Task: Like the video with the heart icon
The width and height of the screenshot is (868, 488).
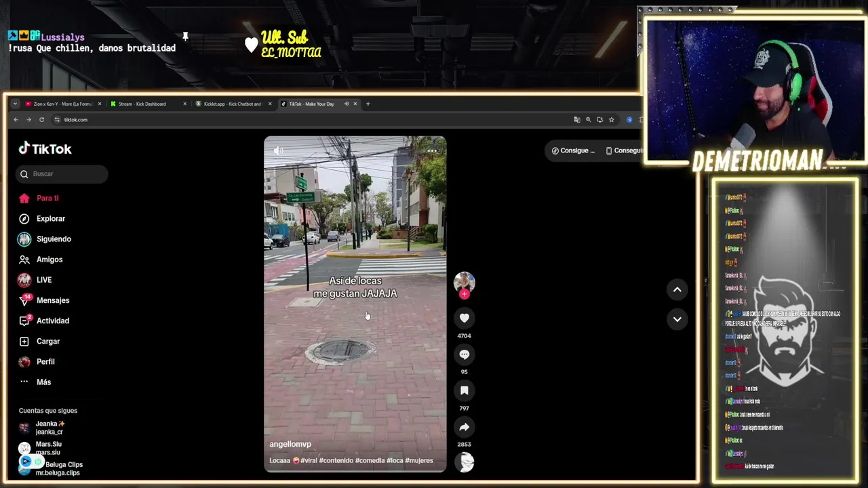Action: [x=464, y=318]
